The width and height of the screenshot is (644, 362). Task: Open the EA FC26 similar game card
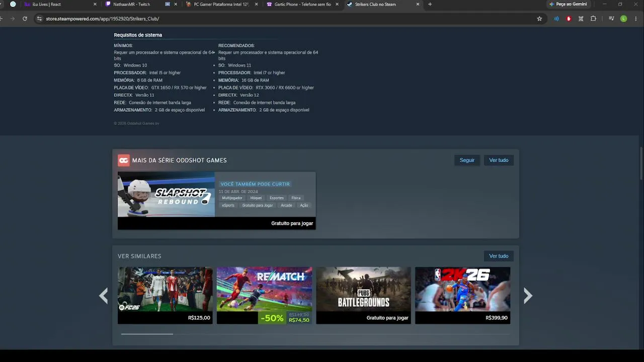click(x=165, y=295)
